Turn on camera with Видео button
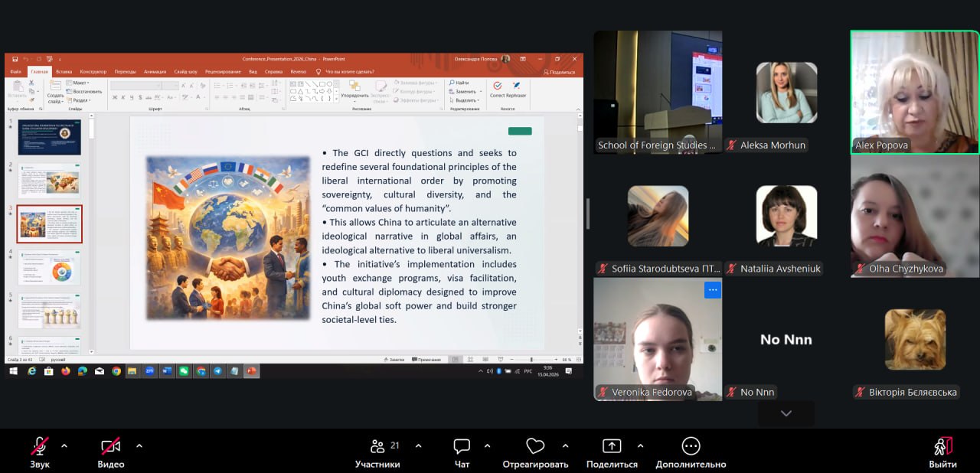Image resolution: width=980 pixels, height=473 pixels. tap(111, 447)
